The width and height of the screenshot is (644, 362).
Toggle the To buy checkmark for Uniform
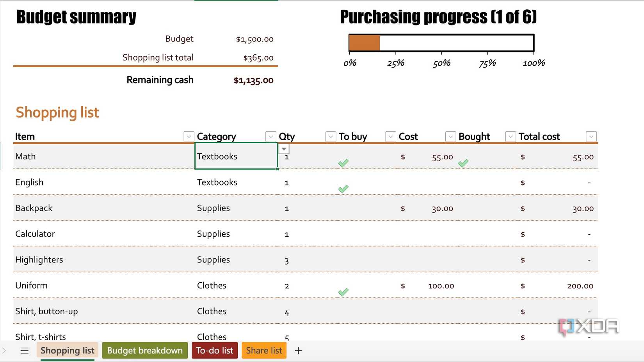(343, 292)
